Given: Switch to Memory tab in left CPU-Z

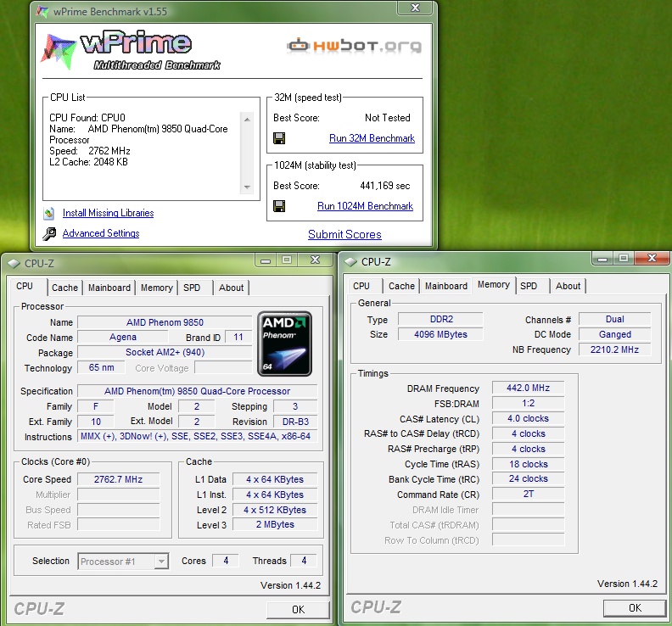Looking at the screenshot, I should pyautogui.click(x=156, y=288).
